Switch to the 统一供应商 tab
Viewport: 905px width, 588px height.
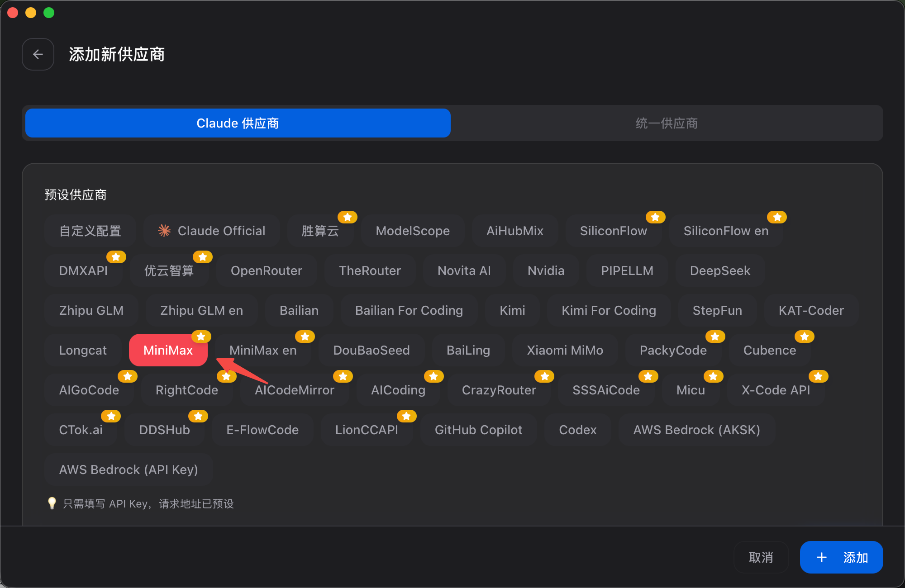(667, 123)
